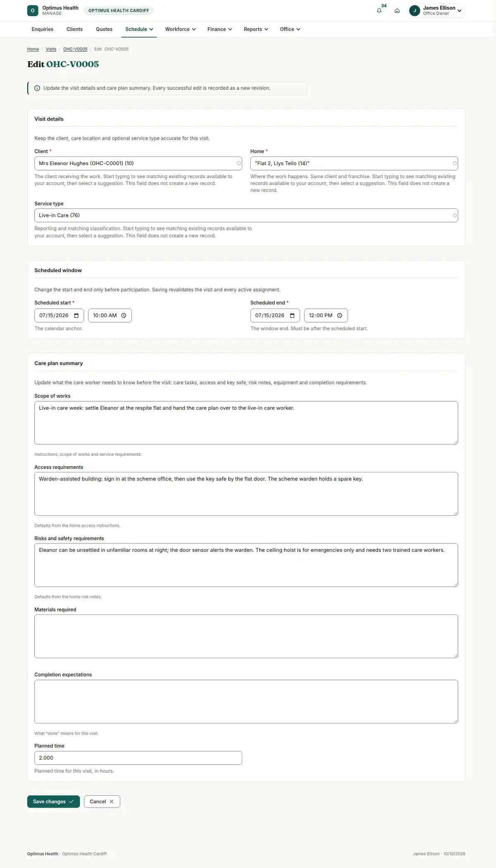This screenshot has height=868, width=496.
Task: Open clock picker for Scheduled start time
Action: click(x=124, y=315)
